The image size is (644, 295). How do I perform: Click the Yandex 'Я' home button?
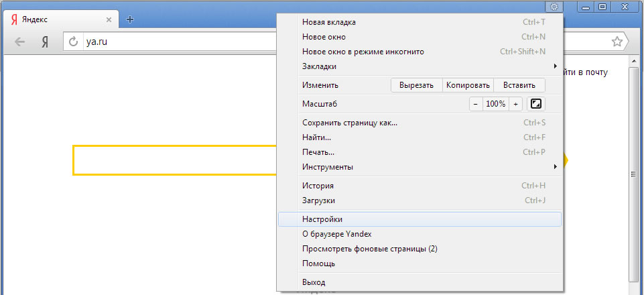tap(45, 42)
